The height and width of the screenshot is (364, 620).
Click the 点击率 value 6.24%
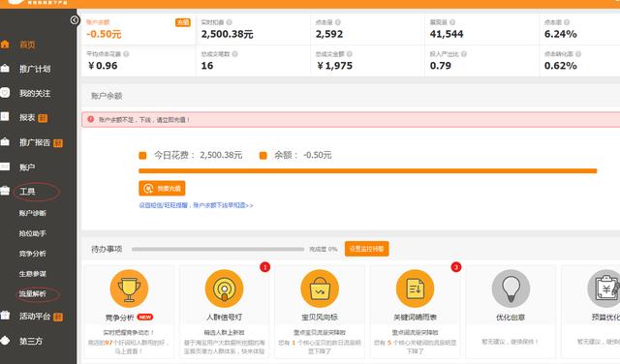(x=560, y=34)
